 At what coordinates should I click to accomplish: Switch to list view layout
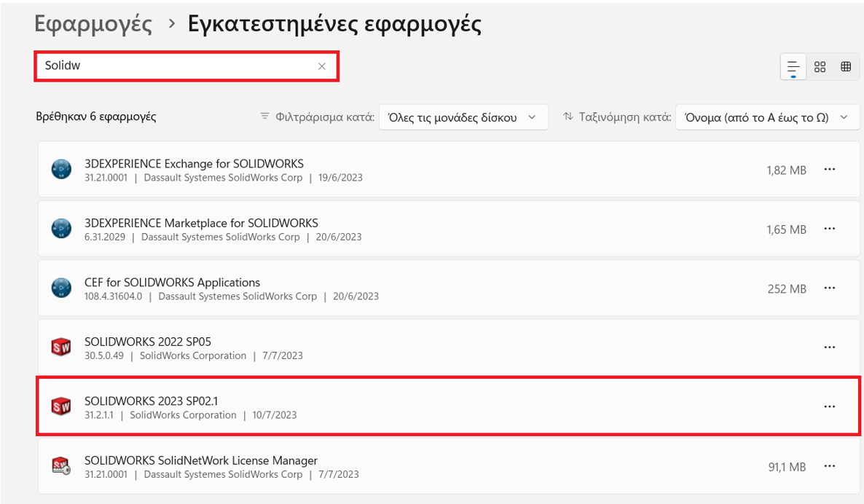pyautogui.click(x=793, y=67)
